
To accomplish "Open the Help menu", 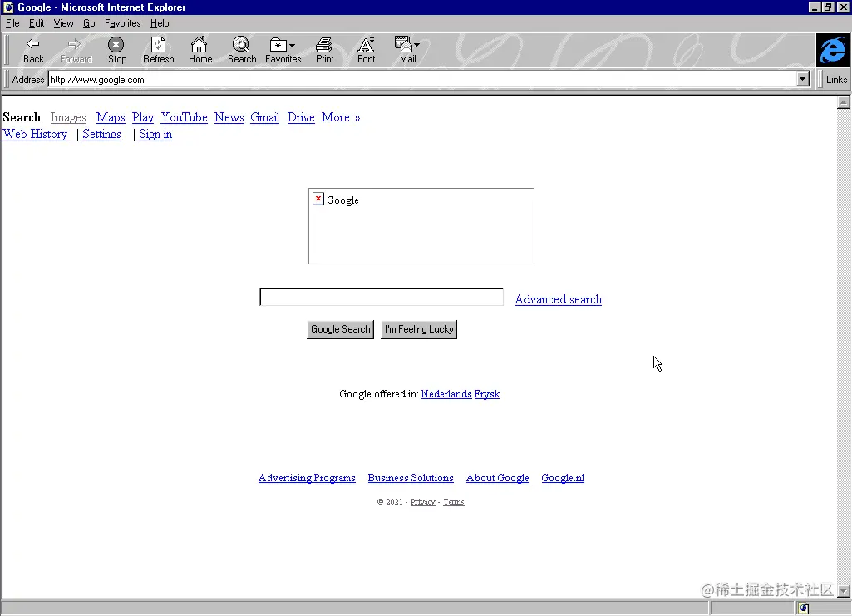I will (x=160, y=23).
